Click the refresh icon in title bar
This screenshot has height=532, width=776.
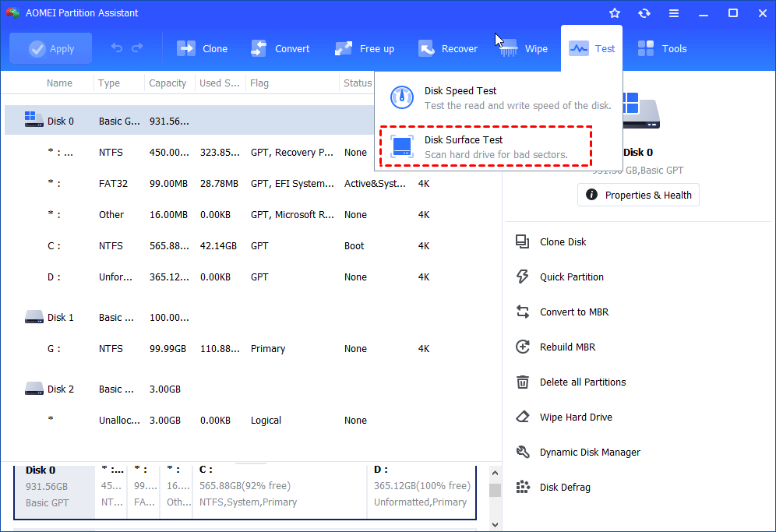[x=644, y=13]
